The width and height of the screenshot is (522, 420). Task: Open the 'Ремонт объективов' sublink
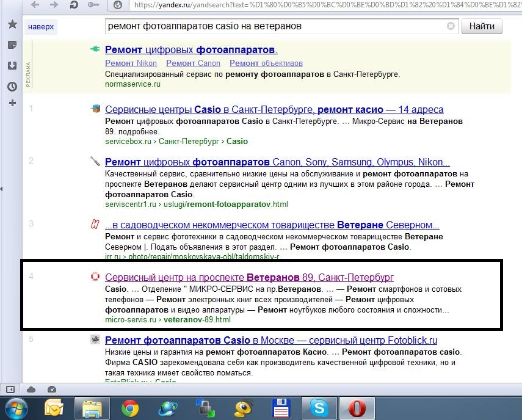point(266,63)
